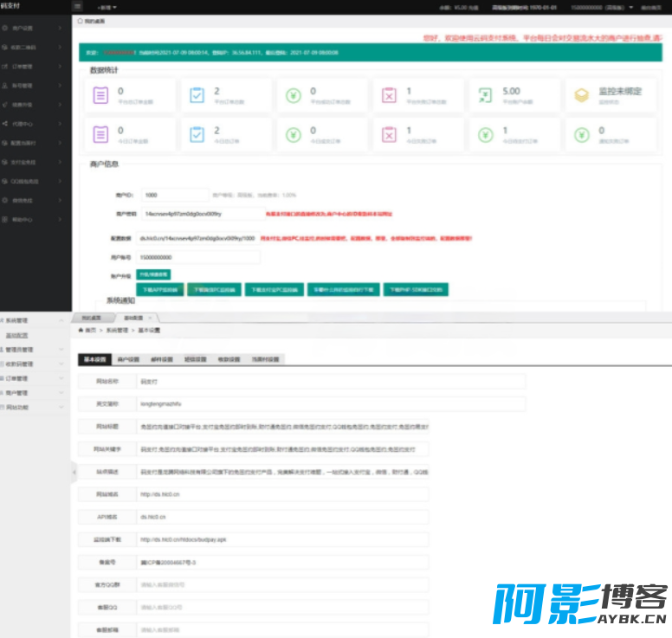Click the blue clipboard-check icon beside 平台订单总数

click(197, 95)
